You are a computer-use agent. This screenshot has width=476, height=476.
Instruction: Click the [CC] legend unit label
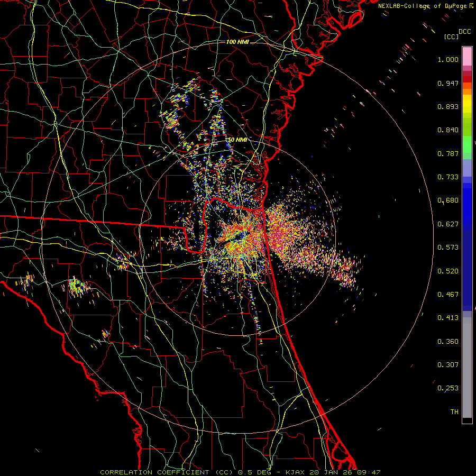451,36
